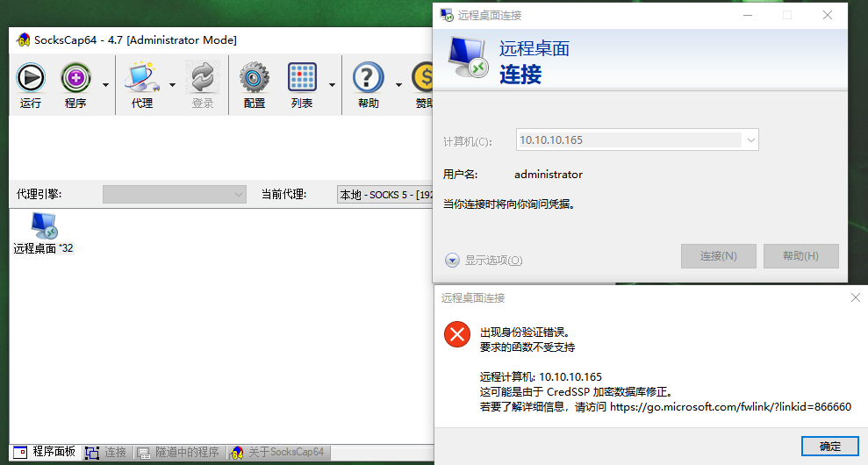Click 确定 in the error dialog
This screenshot has height=465, width=868.
(x=829, y=447)
